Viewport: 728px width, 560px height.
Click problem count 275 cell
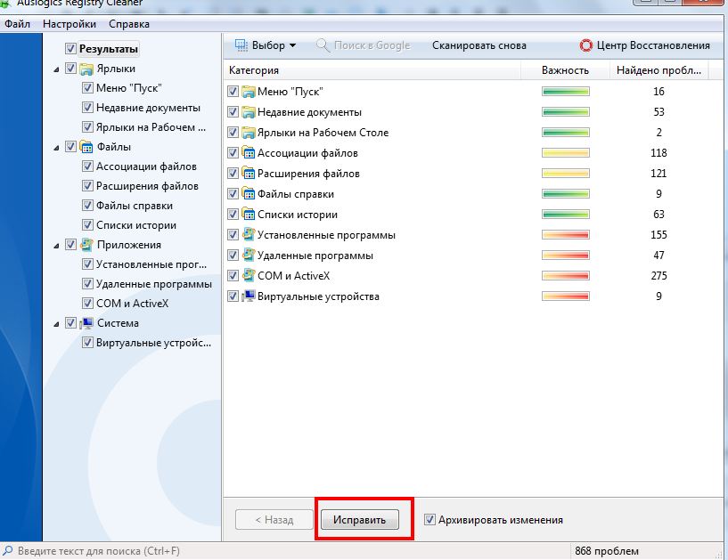tap(658, 276)
